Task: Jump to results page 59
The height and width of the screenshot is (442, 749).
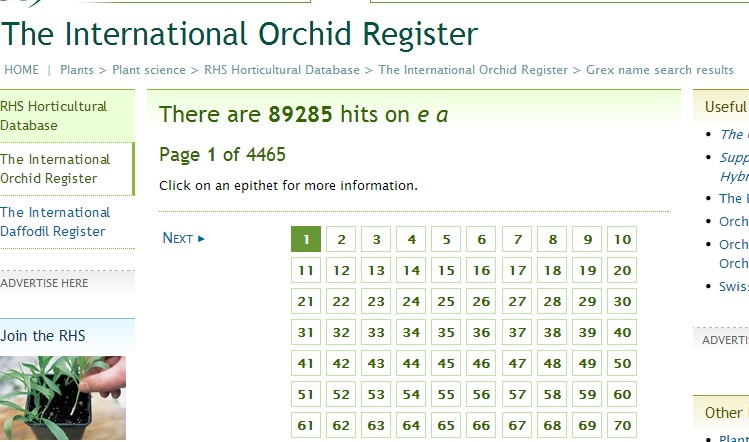Action: coord(588,394)
